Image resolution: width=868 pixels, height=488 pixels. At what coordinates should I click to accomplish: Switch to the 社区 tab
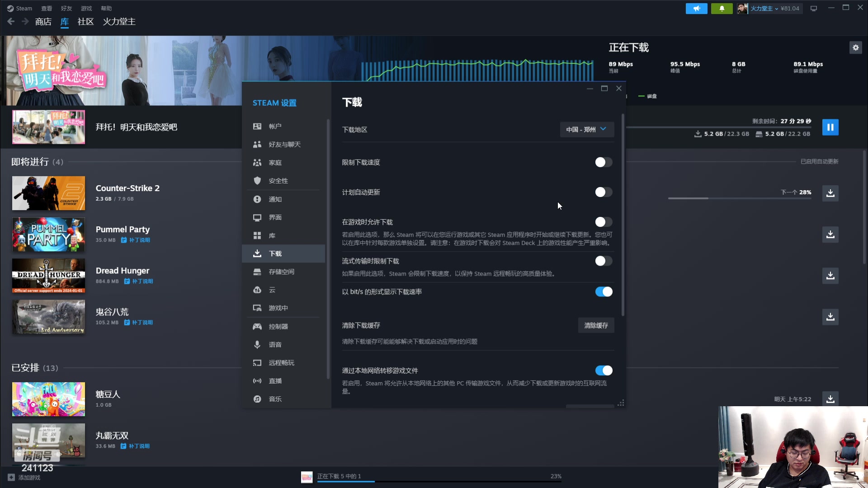coord(85,22)
